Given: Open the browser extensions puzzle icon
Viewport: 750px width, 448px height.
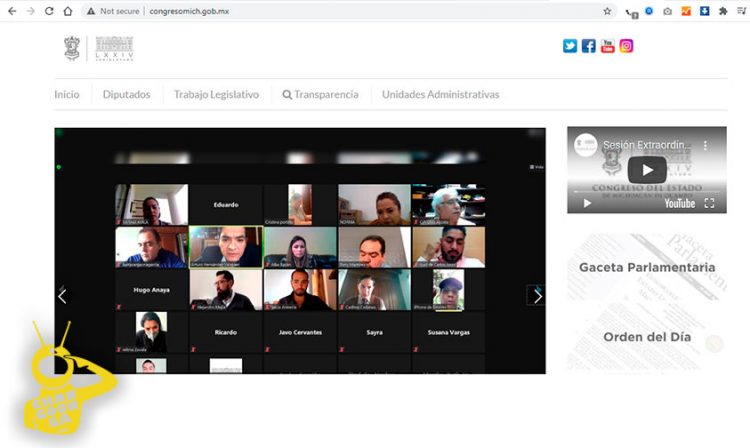Looking at the screenshot, I should click(x=724, y=11).
